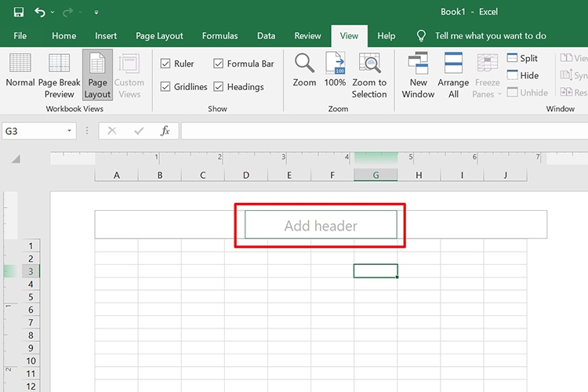This screenshot has height=392, width=588.
Task: Click the Split window button
Action: (522, 59)
